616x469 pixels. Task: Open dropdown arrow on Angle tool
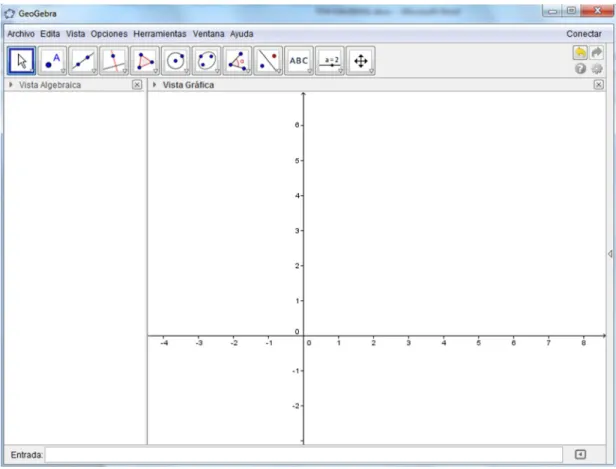(x=248, y=71)
